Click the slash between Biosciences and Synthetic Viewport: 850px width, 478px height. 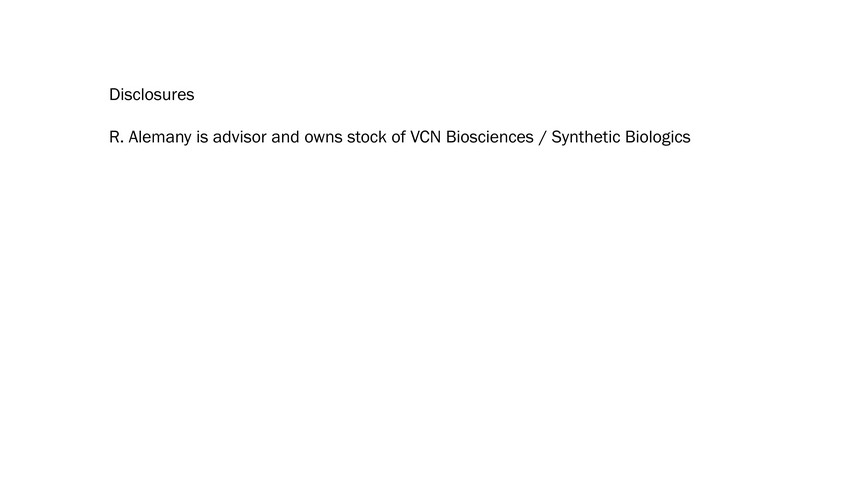(x=543, y=137)
